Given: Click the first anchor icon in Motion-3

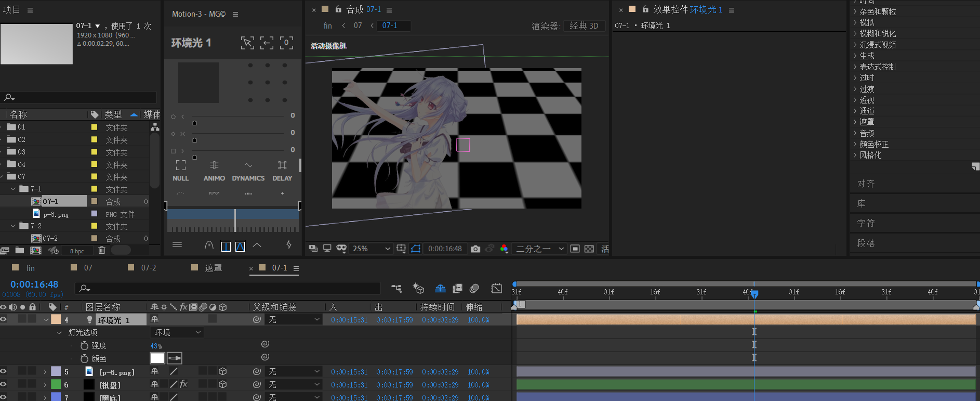Looking at the screenshot, I should pyautogui.click(x=247, y=43).
